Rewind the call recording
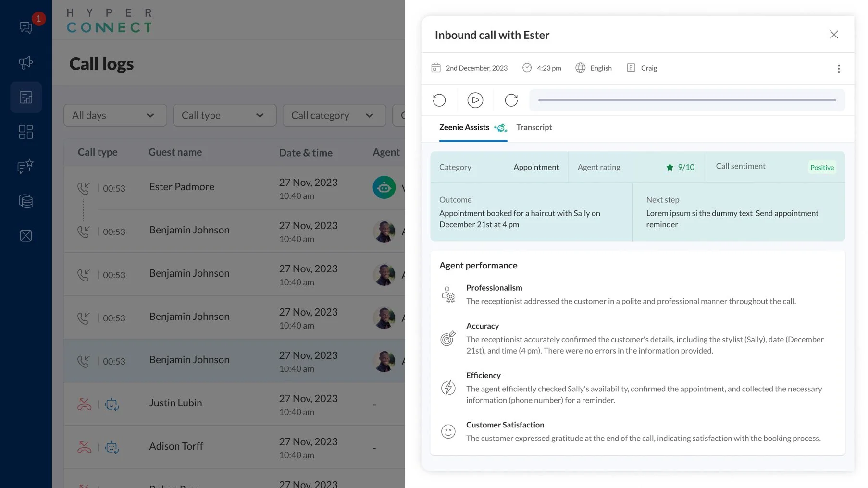The height and width of the screenshot is (488, 868). pyautogui.click(x=439, y=100)
